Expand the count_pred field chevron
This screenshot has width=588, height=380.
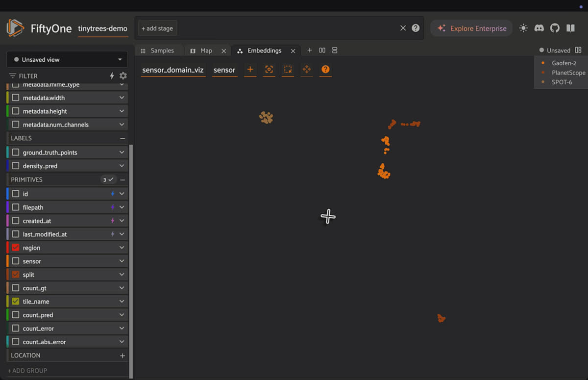(x=122, y=315)
